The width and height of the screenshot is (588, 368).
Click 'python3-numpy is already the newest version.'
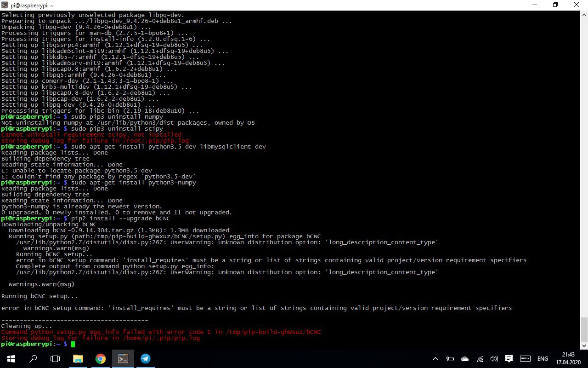click(82, 207)
